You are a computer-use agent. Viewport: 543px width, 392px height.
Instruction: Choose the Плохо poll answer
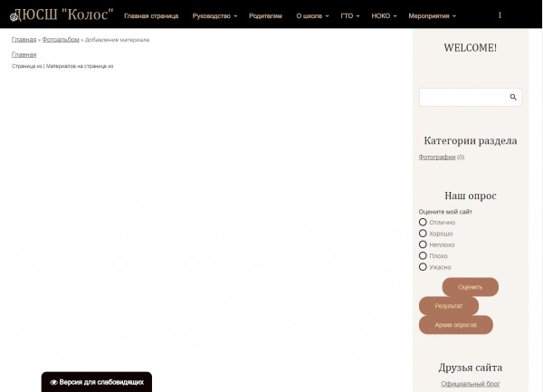[423, 255]
